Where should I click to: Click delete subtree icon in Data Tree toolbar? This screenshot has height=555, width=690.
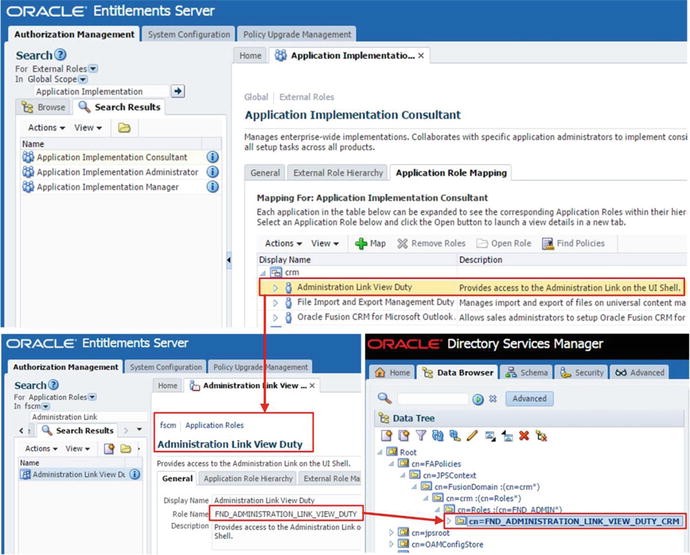(541, 436)
